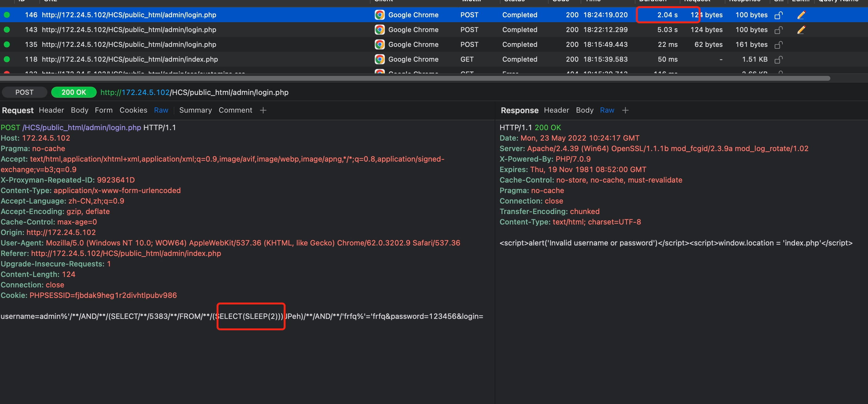Select request 118 index.php row
This screenshot has height=404, width=868.
130,59
